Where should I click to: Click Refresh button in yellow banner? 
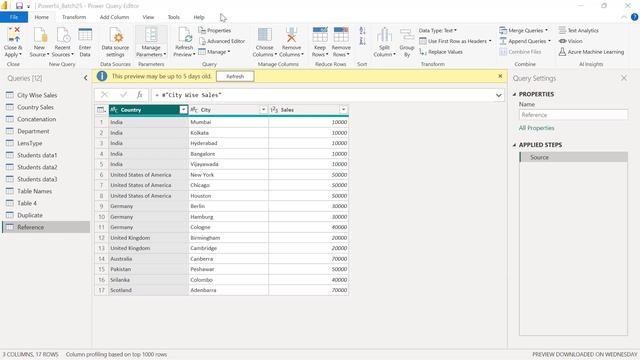235,76
